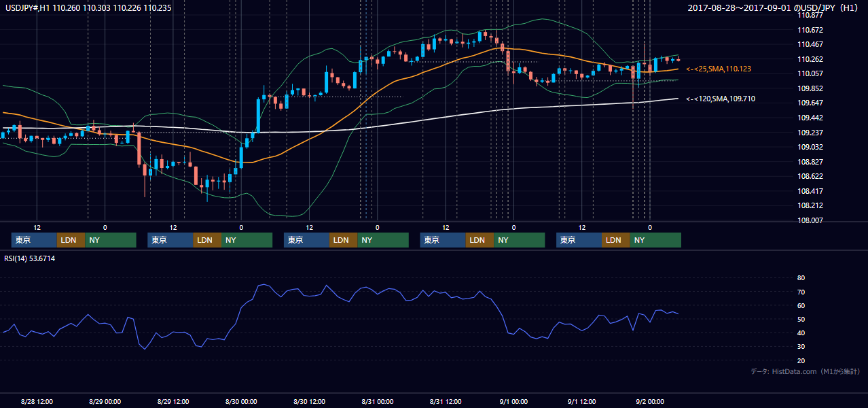Screen dimensions: 868x408
Task: Click price axis value 108.827
Action: pos(811,162)
